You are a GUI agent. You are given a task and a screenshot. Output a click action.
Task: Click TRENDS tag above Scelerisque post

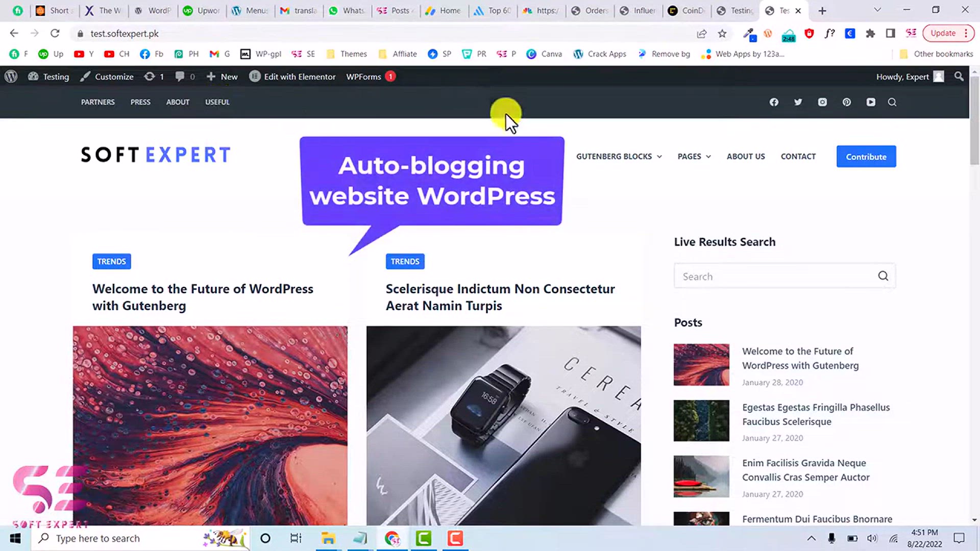pyautogui.click(x=405, y=261)
